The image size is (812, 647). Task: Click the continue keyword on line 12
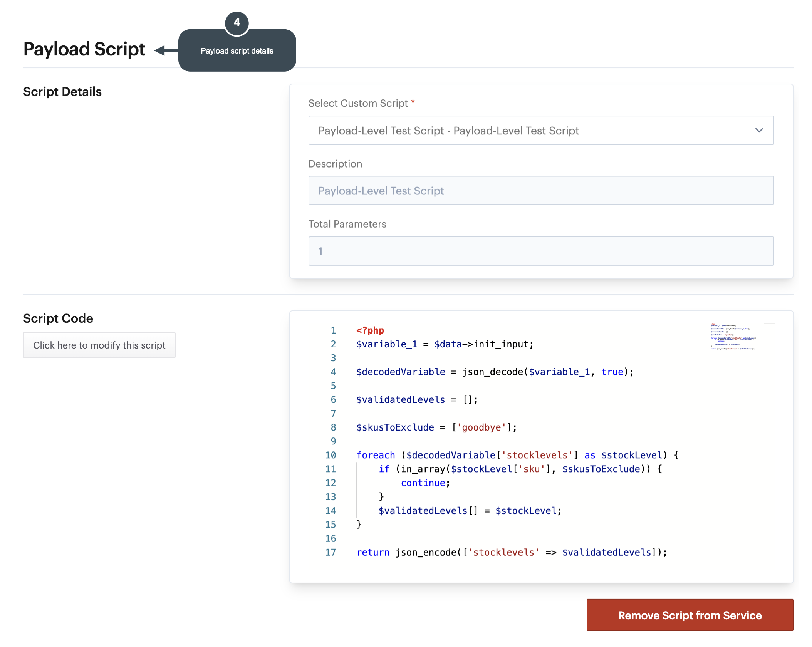click(423, 483)
